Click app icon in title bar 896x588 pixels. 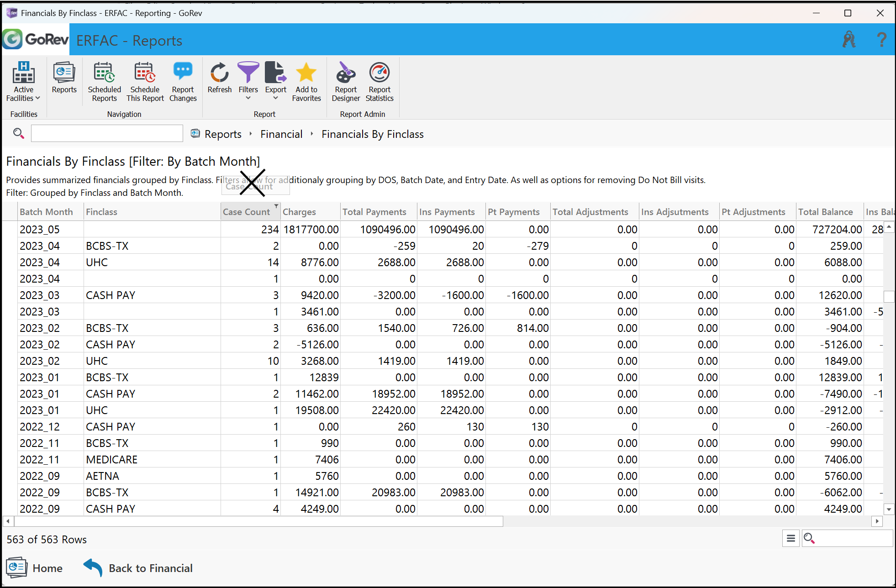point(12,13)
